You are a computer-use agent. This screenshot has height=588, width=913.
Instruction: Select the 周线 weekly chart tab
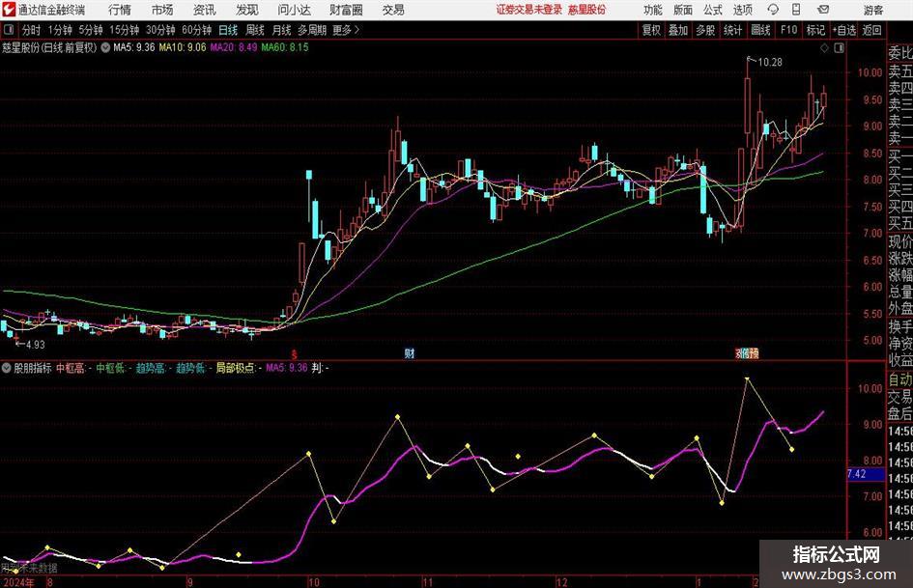tap(254, 30)
